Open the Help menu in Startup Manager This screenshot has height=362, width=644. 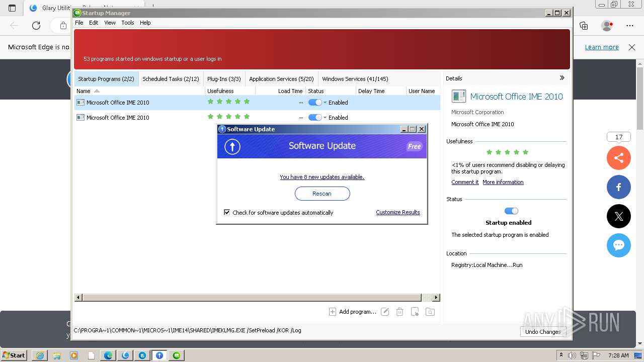point(145,23)
